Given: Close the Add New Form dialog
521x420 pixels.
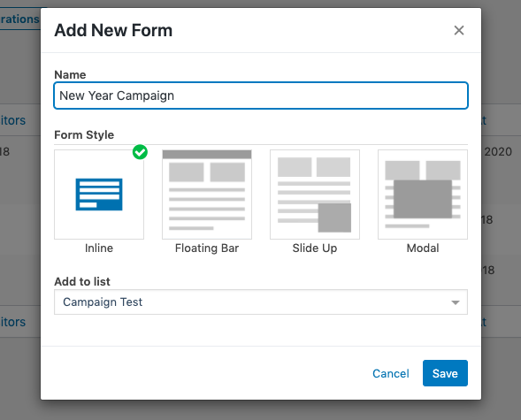Looking at the screenshot, I should (459, 31).
